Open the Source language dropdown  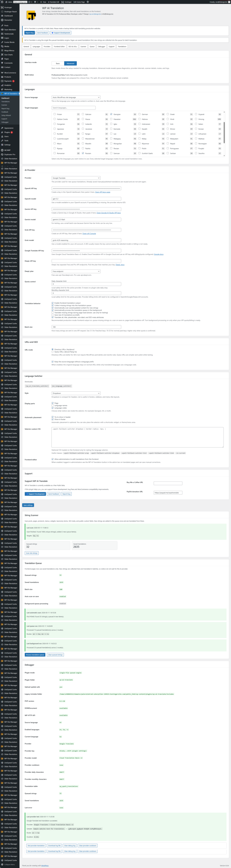(x=76, y=97)
